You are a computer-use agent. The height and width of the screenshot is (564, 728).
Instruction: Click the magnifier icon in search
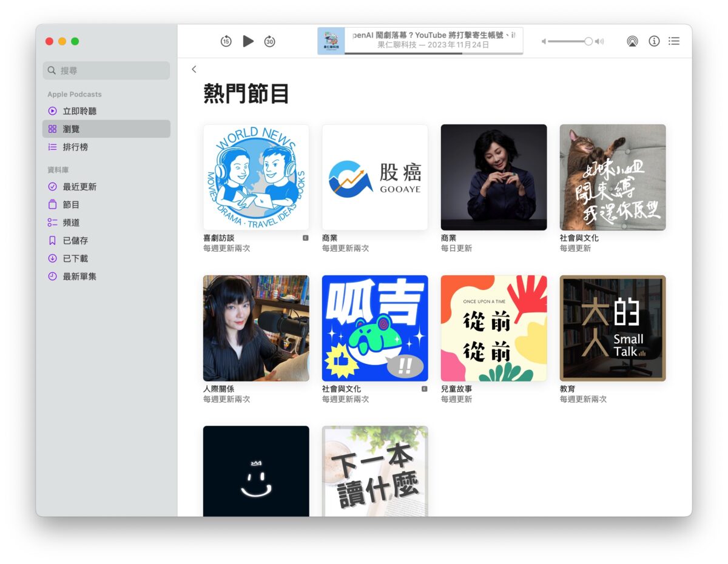[52, 70]
